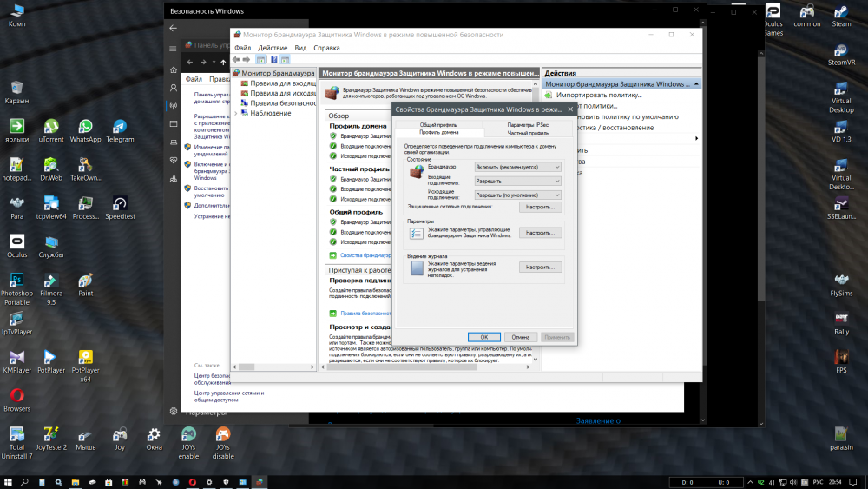Open the Справка menu
This screenshot has height=489, width=868.
click(326, 48)
